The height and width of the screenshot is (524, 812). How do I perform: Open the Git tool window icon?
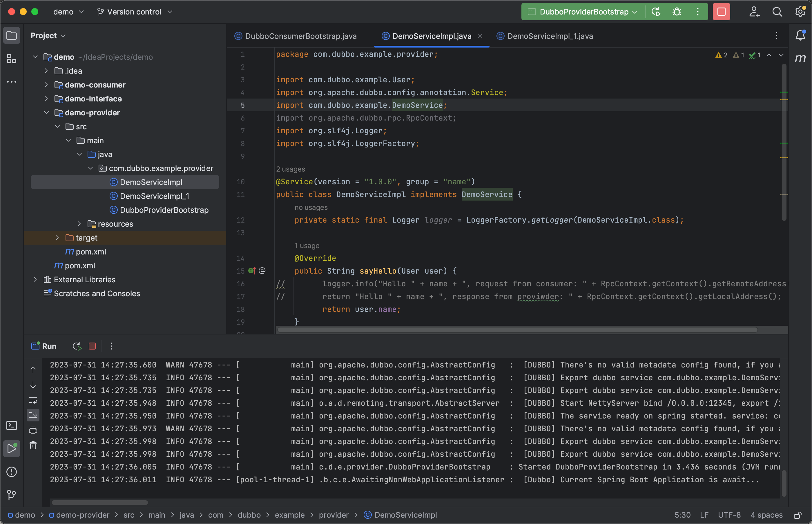coord(12,494)
